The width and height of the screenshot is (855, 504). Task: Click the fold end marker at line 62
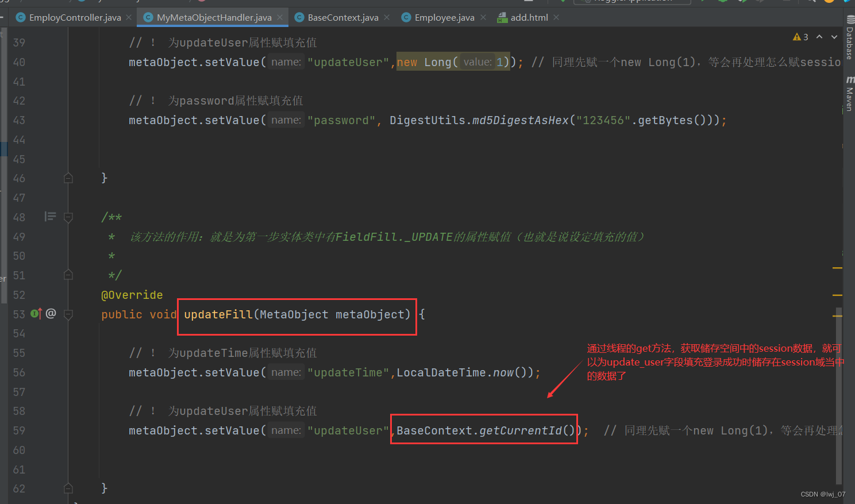[x=68, y=488]
